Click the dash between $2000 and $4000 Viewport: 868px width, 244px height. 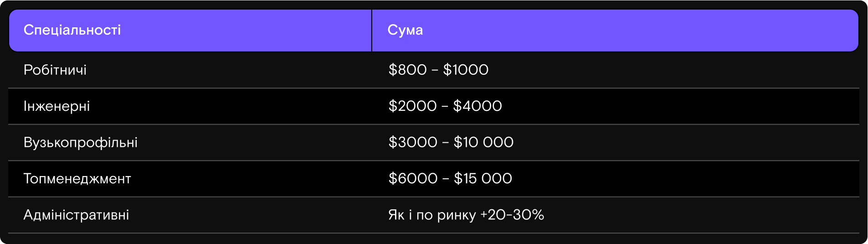point(445,107)
